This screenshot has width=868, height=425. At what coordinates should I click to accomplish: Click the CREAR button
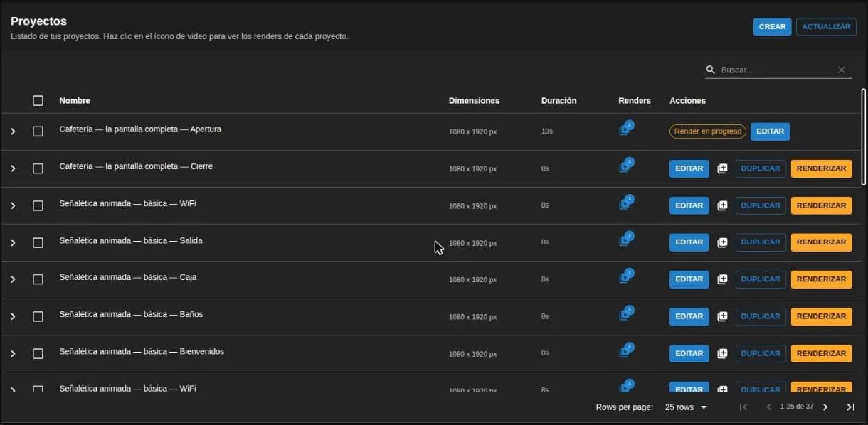[772, 26]
